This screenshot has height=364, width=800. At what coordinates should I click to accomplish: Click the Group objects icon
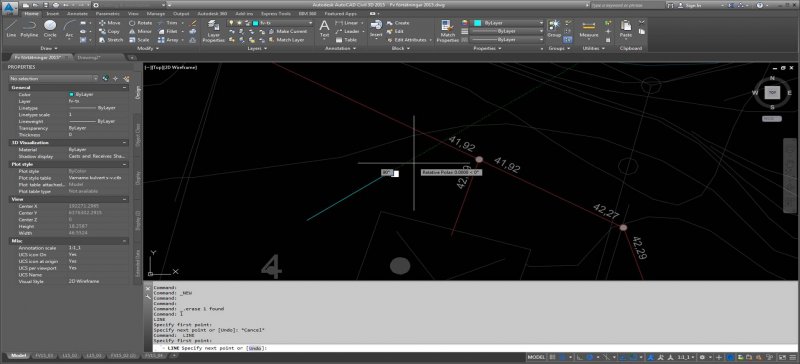pos(554,29)
